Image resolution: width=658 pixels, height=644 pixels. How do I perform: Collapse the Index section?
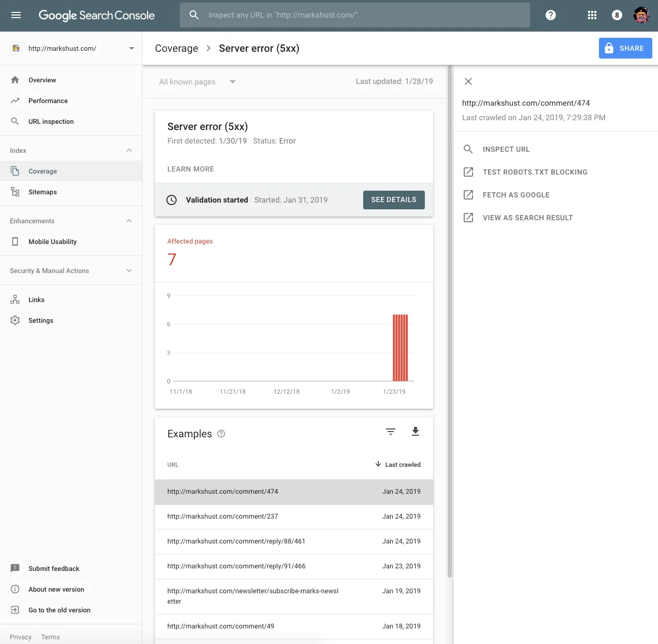point(129,150)
